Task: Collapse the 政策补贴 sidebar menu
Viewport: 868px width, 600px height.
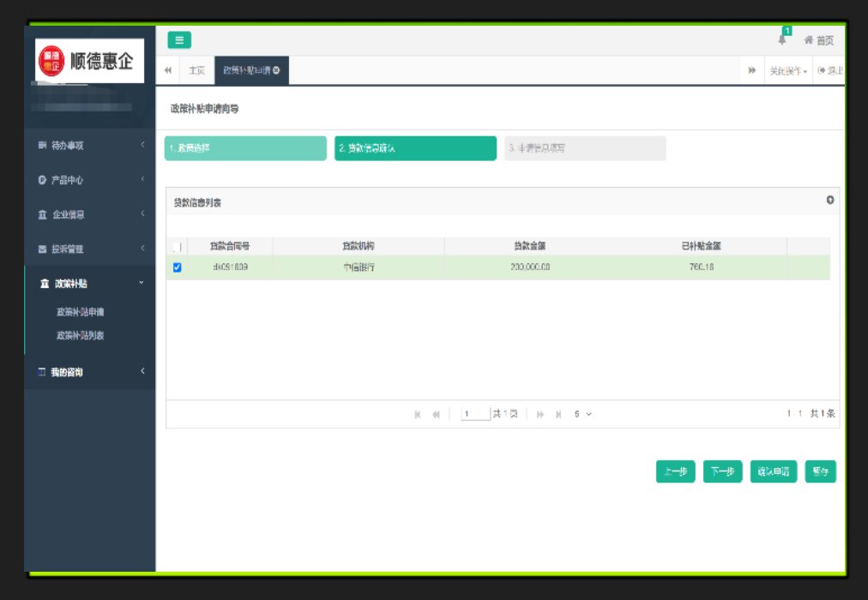Action: 90,284
